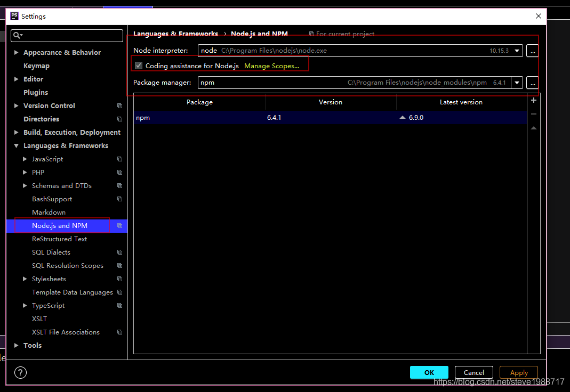
Task: Remove package with the minus icon
Action: [534, 114]
